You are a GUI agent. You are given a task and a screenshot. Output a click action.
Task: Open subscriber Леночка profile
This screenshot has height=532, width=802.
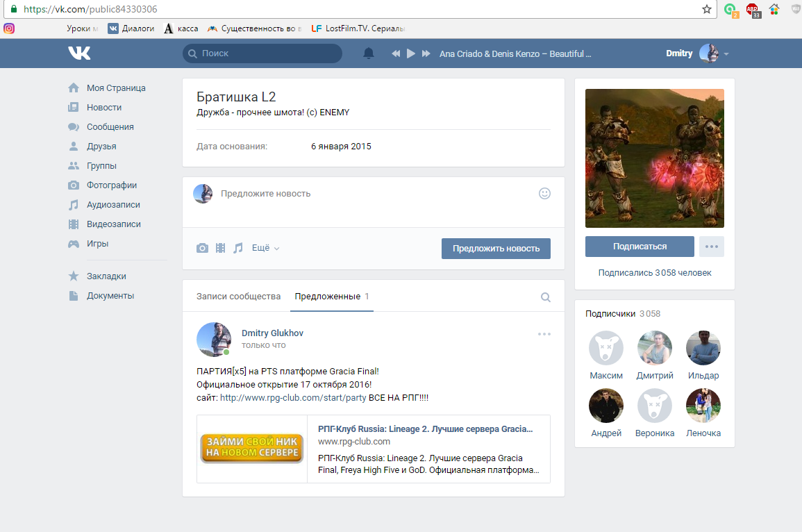click(x=703, y=413)
